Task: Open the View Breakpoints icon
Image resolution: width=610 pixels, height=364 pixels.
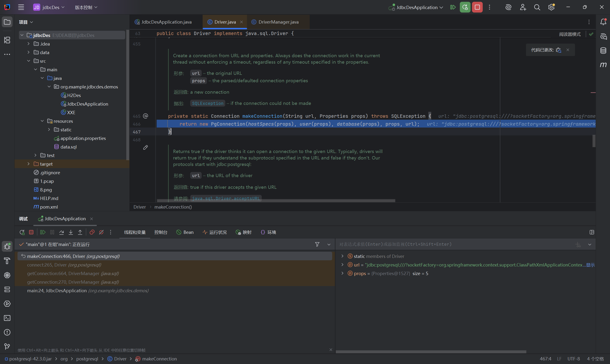Action: tap(92, 232)
